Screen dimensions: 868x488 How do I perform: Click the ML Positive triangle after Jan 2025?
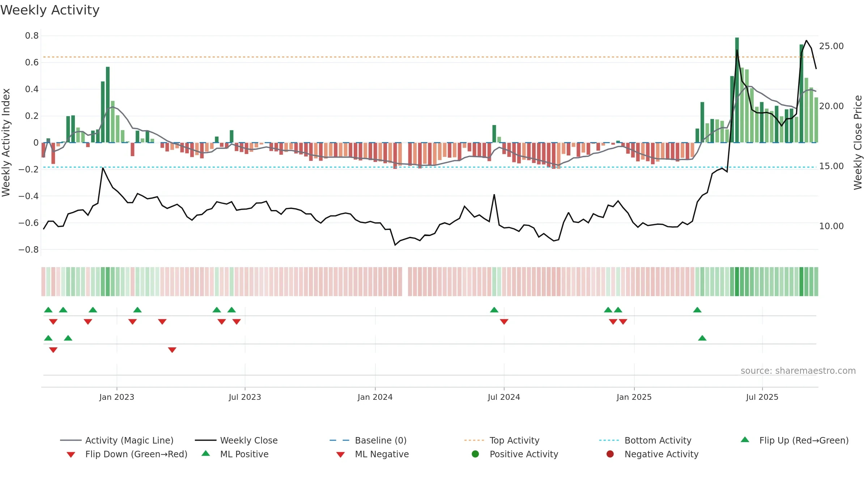pyautogui.click(x=702, y=338)
